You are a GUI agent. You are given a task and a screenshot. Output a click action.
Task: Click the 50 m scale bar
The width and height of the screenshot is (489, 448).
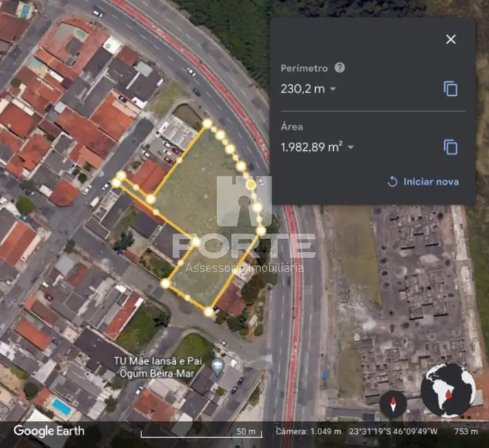tap(200, 432)
